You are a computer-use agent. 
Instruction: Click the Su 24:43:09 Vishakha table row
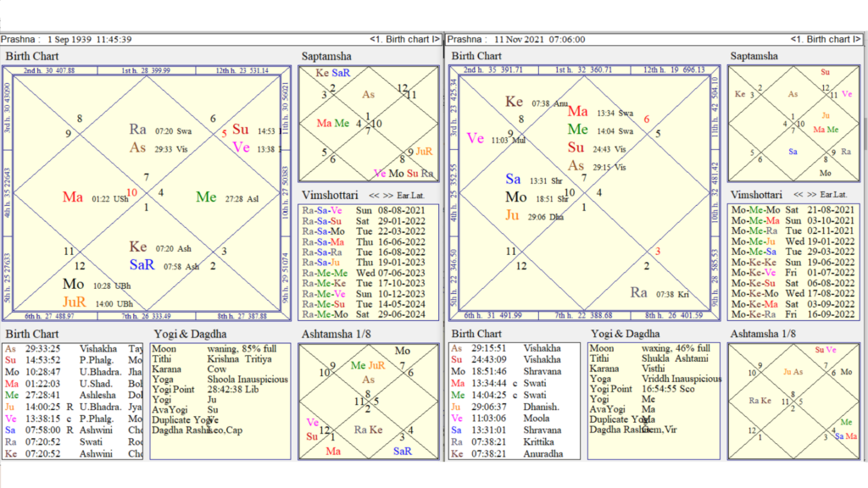coord(515,359)
